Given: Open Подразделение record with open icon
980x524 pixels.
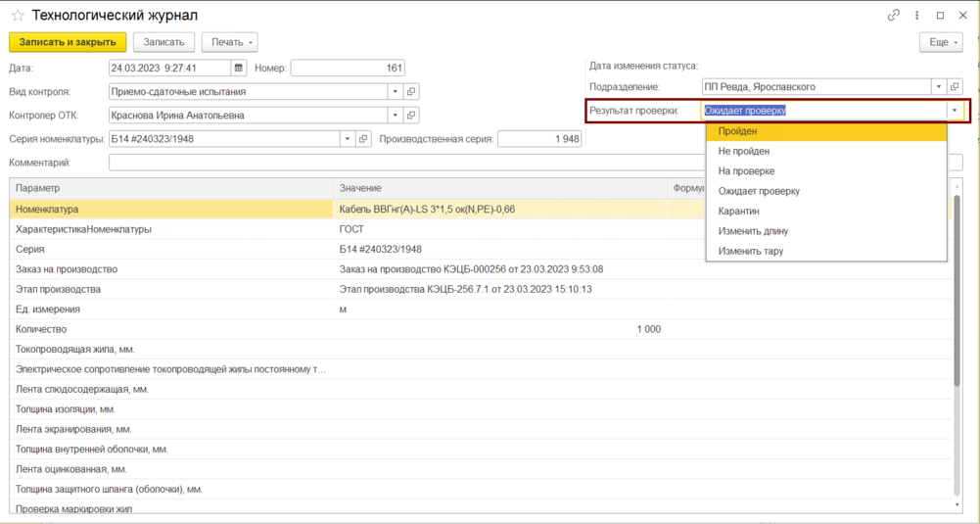Looking at the screenshot, I should [955, 87].
